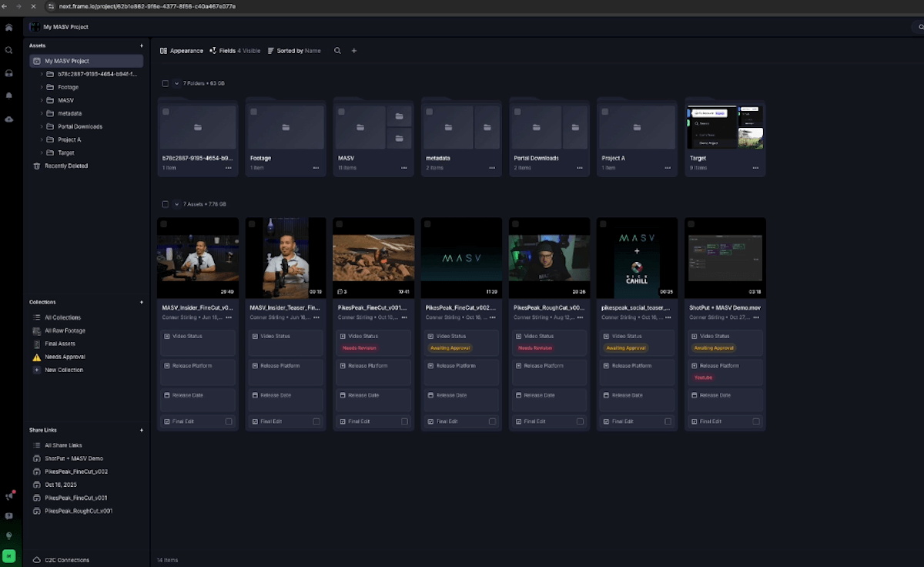Collapse the 7 Assets section with its chevron

point(175,204)
